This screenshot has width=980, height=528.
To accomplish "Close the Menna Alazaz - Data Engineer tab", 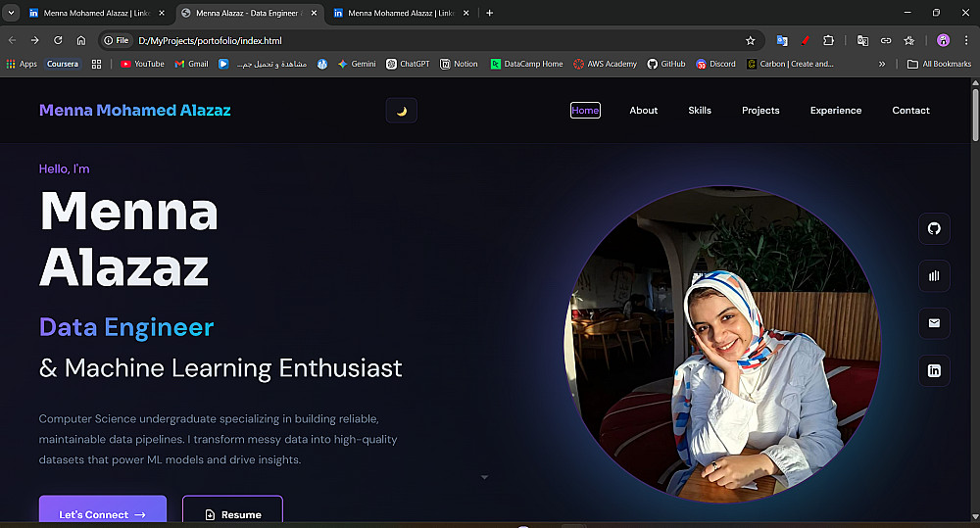I will pos(314,13).
